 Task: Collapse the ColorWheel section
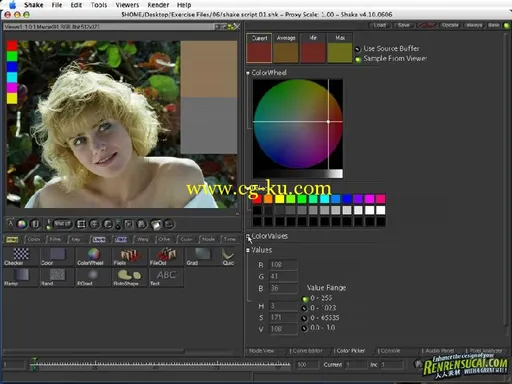[248, 73]
